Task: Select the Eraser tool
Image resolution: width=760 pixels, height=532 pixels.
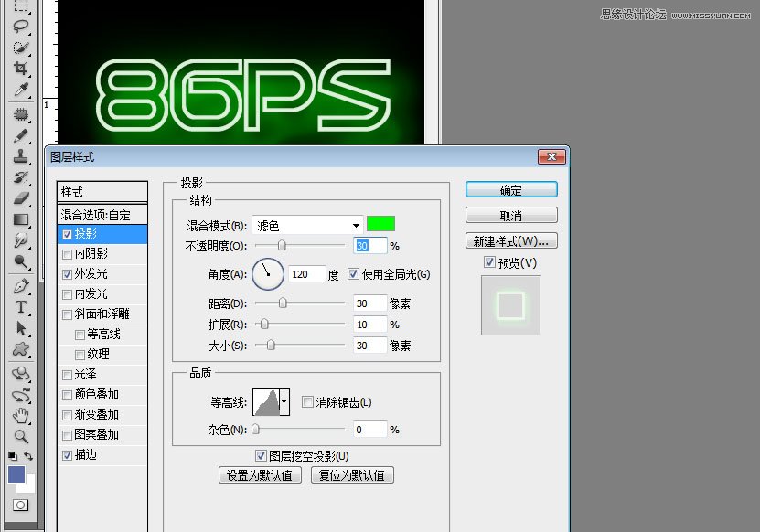Action: (x=20, y=198)
